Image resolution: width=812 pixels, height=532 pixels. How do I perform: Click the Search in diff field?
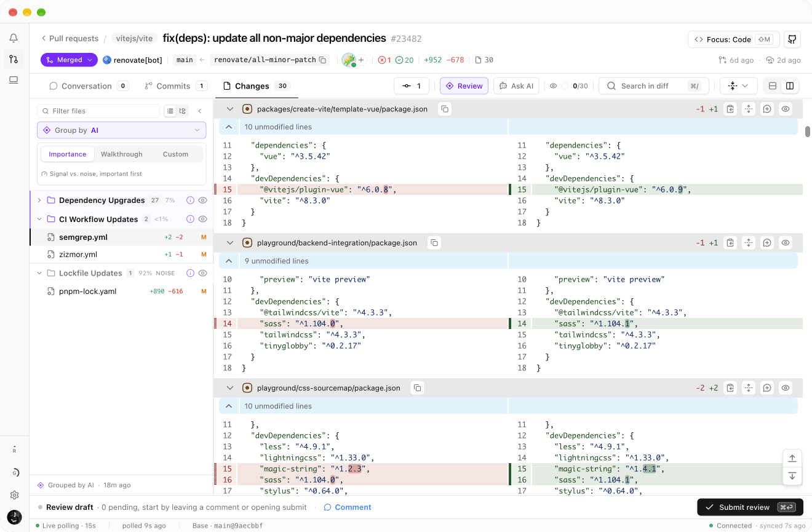(653, 86)
